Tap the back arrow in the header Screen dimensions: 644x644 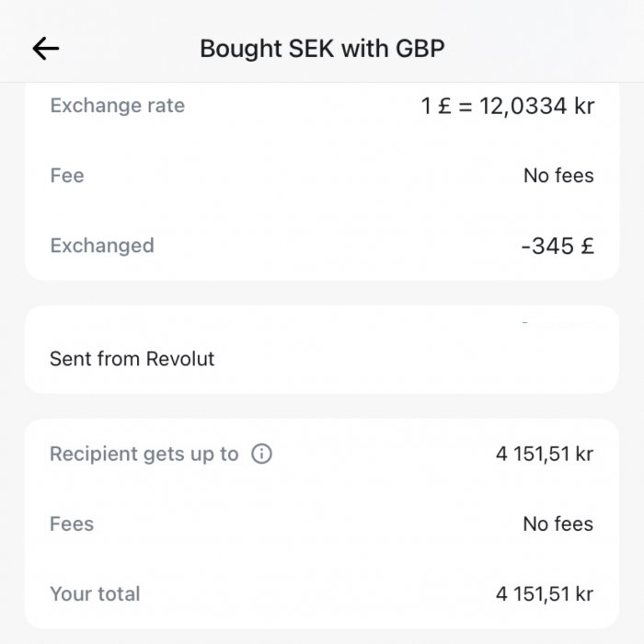coord(45,49)
